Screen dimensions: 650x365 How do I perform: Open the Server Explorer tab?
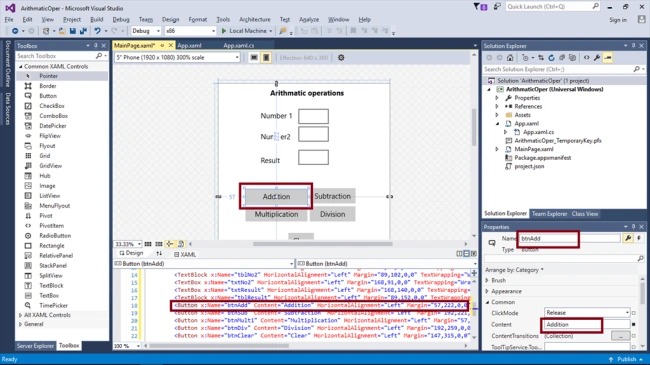(35, 346)
